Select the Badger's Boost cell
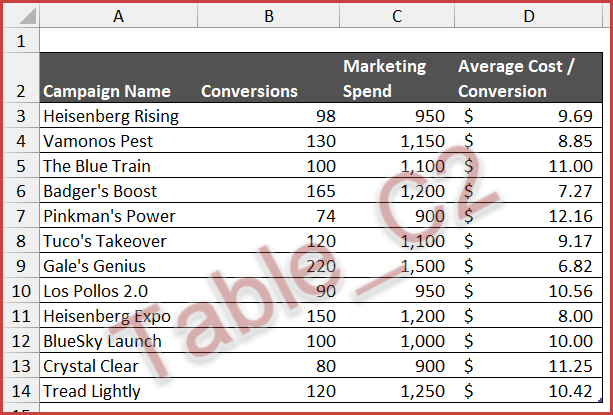Screen dimensions: 613x415 point(100,191)
